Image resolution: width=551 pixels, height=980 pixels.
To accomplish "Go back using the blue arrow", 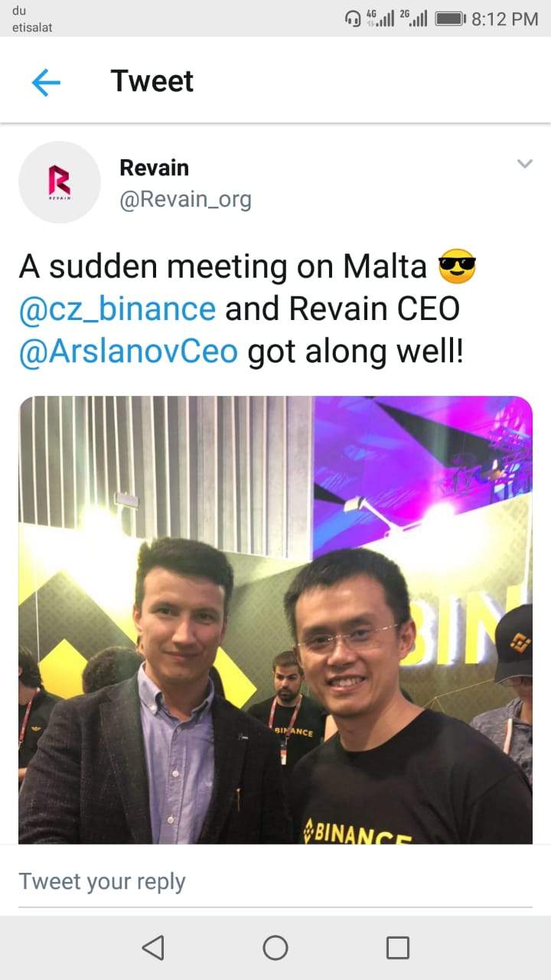I will pyautogui.click(x=46, y=82).
